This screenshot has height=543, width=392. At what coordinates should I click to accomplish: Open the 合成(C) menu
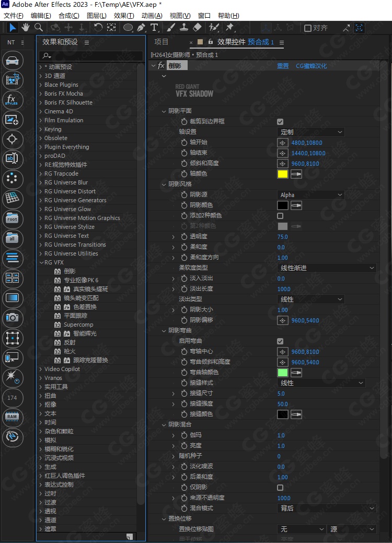[69, 16]
